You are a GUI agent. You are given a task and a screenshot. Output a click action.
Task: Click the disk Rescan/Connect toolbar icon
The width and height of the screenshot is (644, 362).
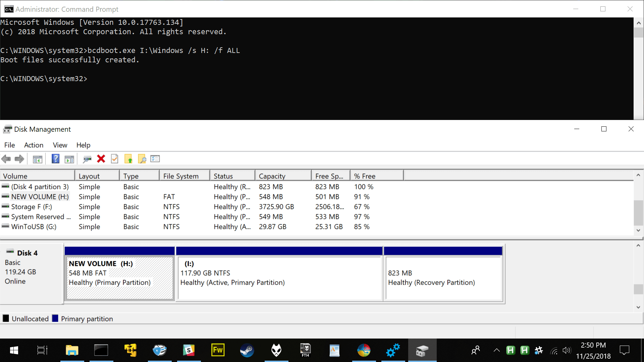[x=87, y=159]
